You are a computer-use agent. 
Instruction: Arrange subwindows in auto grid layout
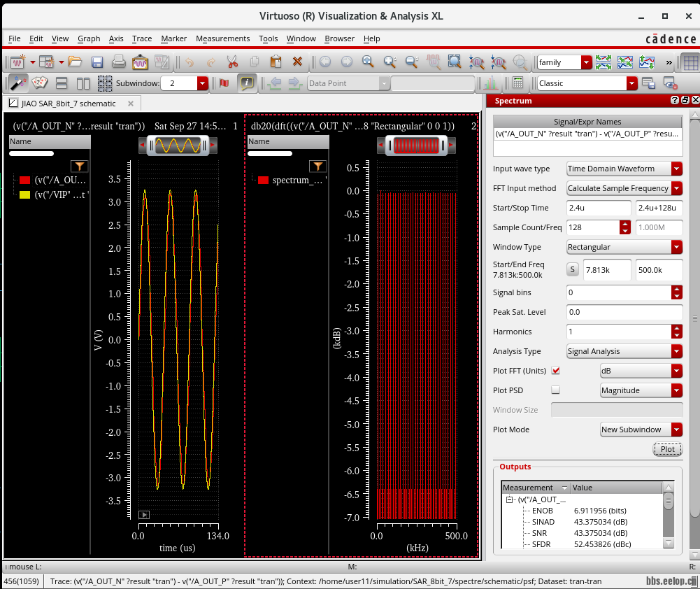coord(104,83)
